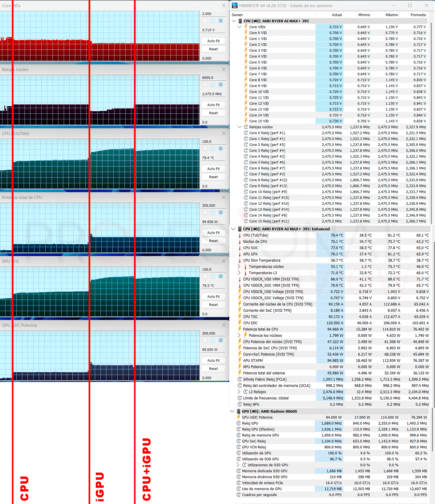Click the 2.000 maximum field in Core VIDs graph
435x504 pixels.
coord(213,14)
